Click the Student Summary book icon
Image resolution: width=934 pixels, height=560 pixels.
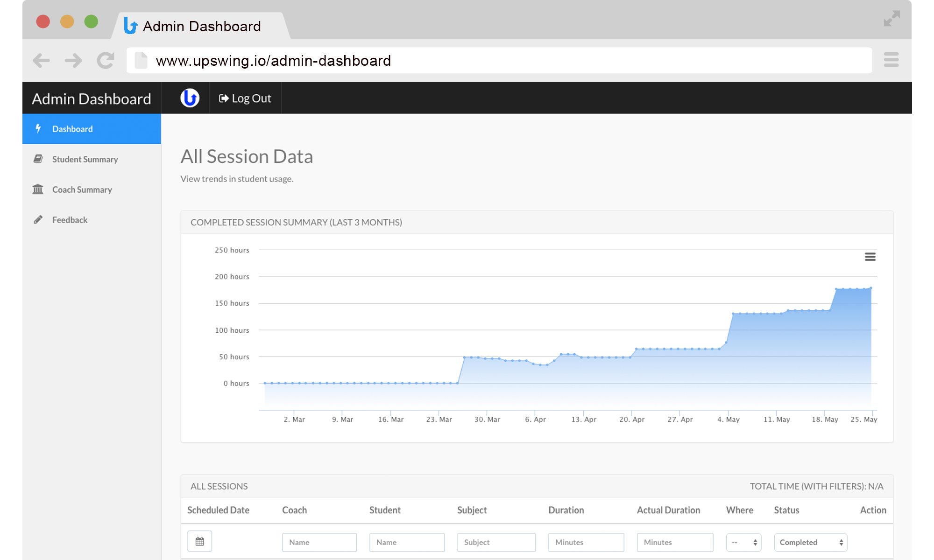click(38, 159)
